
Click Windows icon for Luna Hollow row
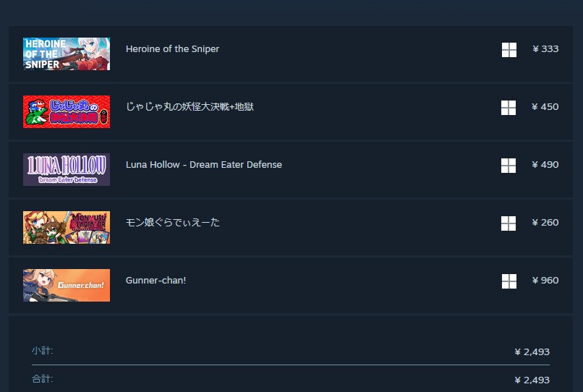508,166
